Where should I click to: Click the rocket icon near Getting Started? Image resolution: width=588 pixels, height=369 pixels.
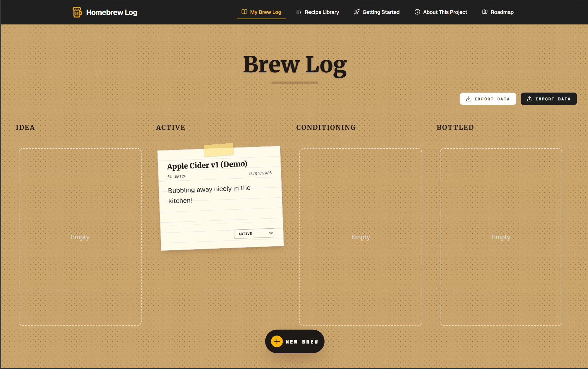(356, 12)
